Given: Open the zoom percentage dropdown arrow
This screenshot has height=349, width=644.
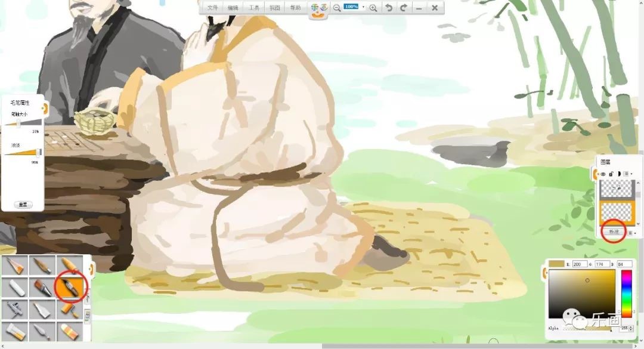Looking at the screenshot, I should pos(363,7).
